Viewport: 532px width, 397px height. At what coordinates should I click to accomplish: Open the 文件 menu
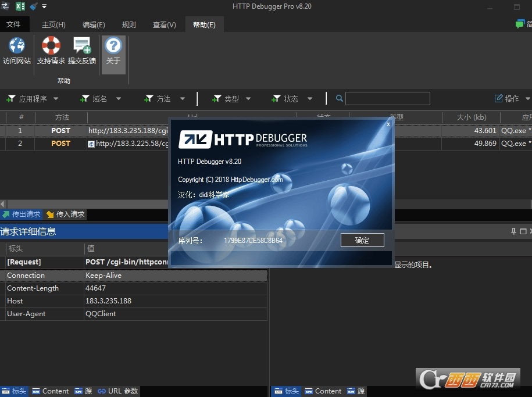click(x=13, y=25)
